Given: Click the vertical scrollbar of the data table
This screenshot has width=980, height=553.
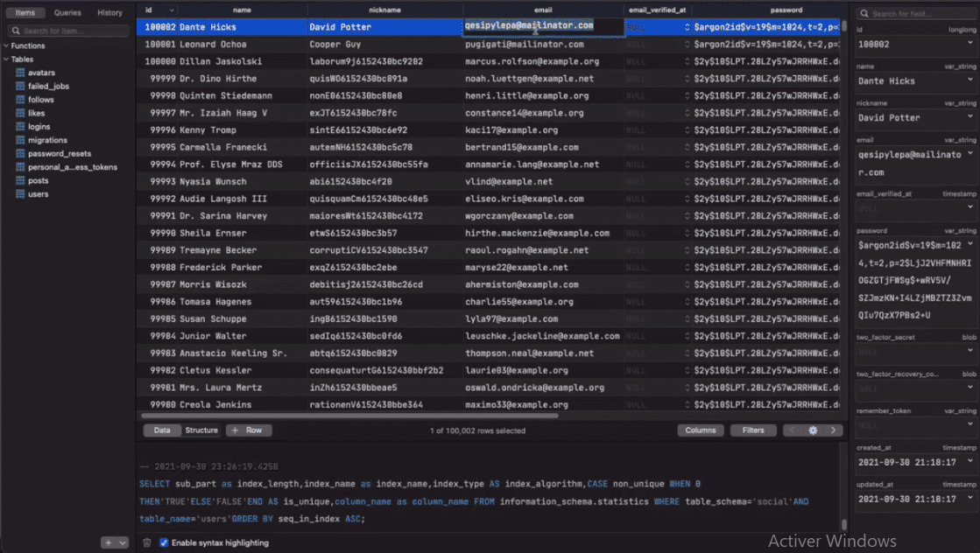Looking at the screenshot, I should pyautogui.click(x=843, y=26).
